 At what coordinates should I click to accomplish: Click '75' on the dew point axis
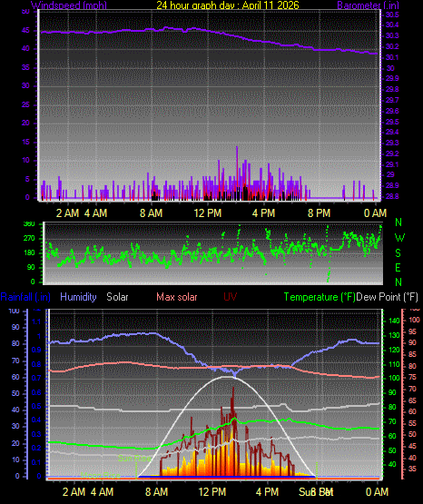pyautogui.click(x=412, y=377)
